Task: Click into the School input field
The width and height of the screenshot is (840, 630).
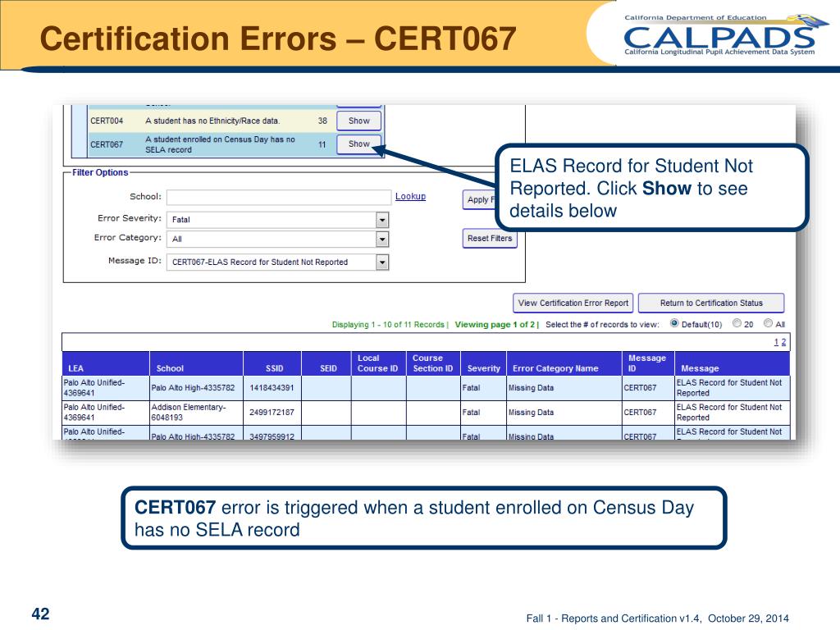Action: point(279,197)
